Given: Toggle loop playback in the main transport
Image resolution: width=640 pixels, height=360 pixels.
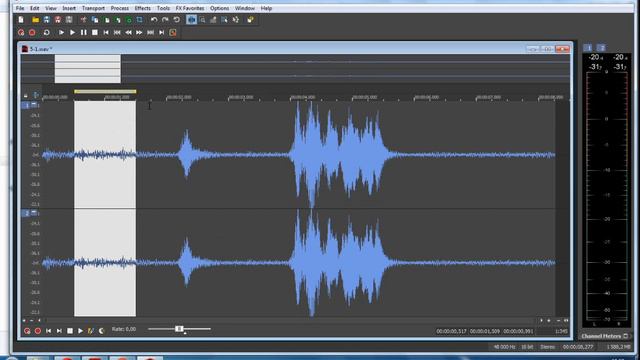Looking at the screenshot, I should tap(47, 32).
